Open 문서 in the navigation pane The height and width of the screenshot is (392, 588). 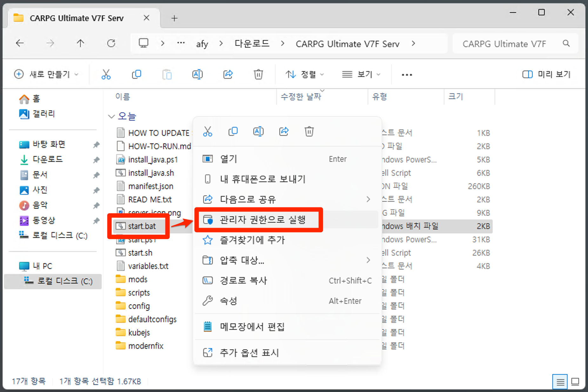[x=33, y=175]
